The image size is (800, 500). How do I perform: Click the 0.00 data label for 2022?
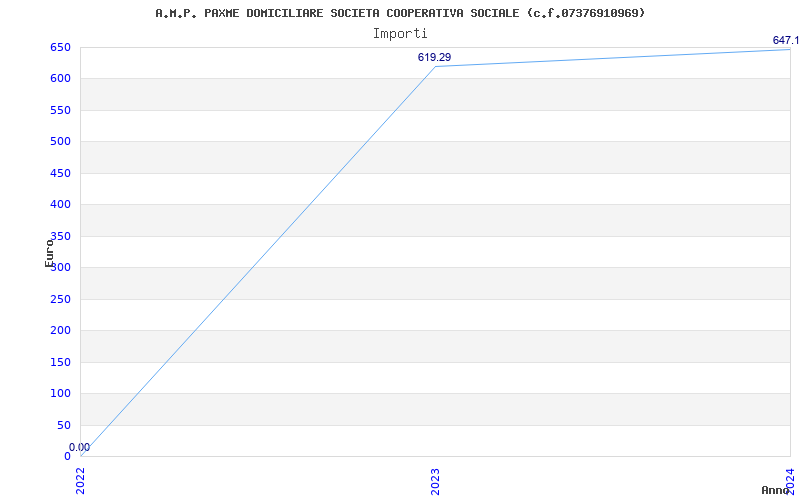[79, 447]
